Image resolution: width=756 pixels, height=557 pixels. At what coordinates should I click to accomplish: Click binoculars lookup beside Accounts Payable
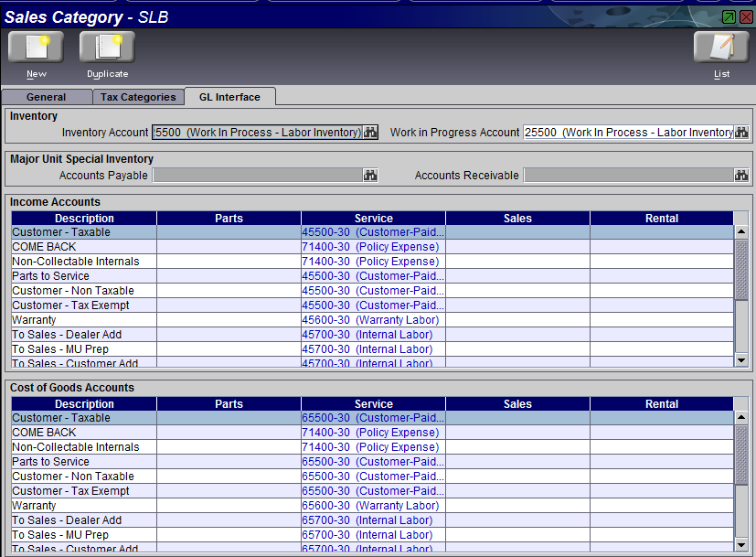[370, 176]
